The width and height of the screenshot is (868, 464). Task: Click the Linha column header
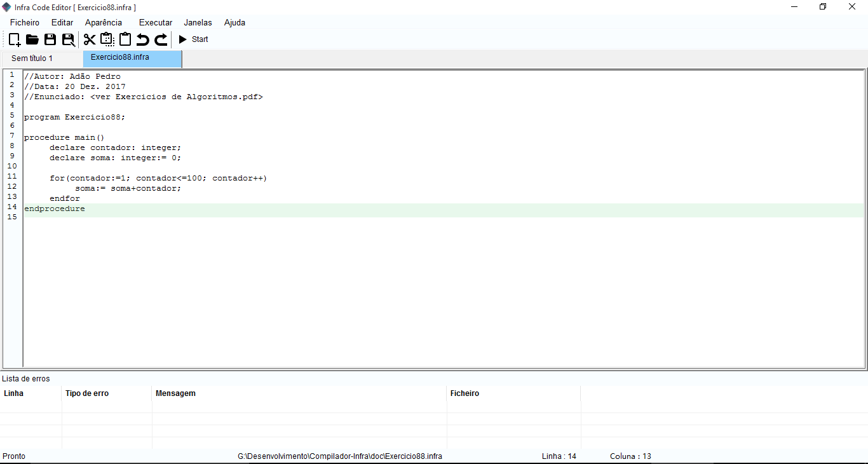coord(31,393)
